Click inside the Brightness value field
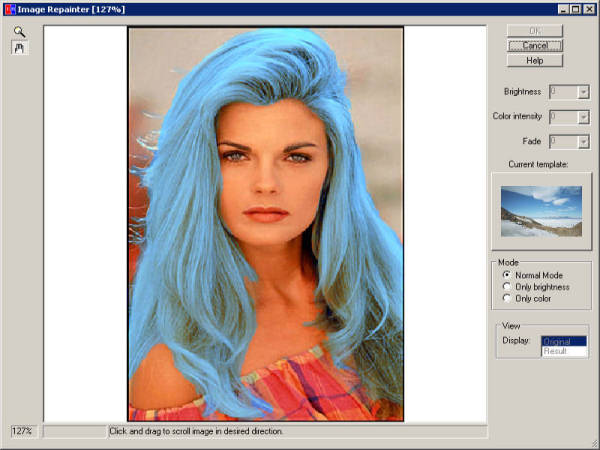600x450 pixels. pos(563,92)
